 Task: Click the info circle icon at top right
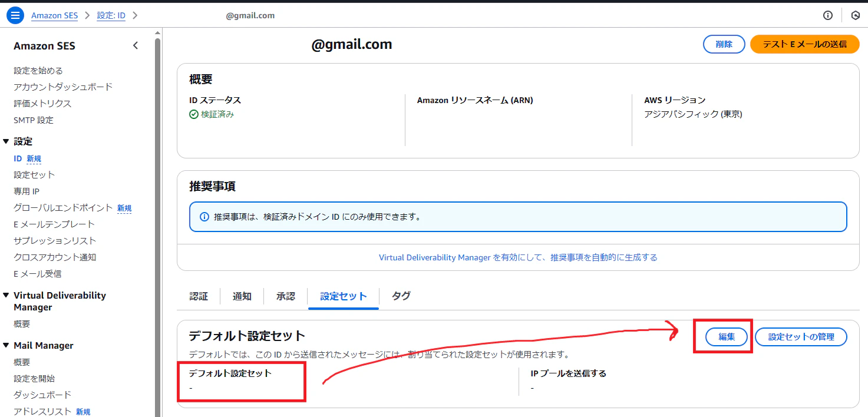[828, 15]
